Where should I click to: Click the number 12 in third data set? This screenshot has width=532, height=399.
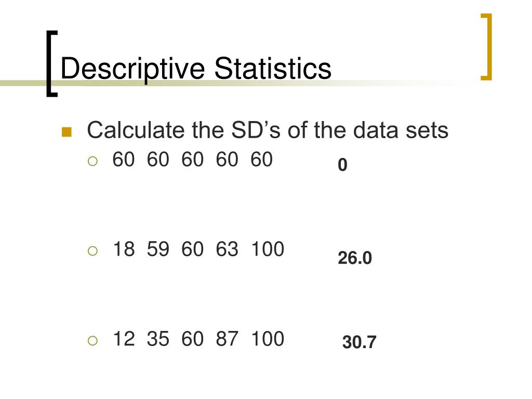tap(124, 339)
